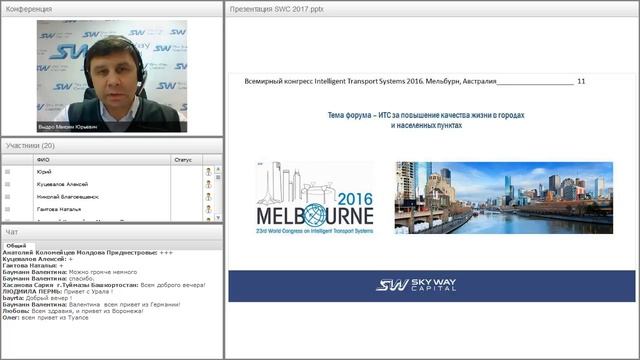Click ЛЮДМИЛА ПЕРМЬ's 'Привет с Урала' message
This screenshot has height=360, width=640.
(x=58, y=291)
